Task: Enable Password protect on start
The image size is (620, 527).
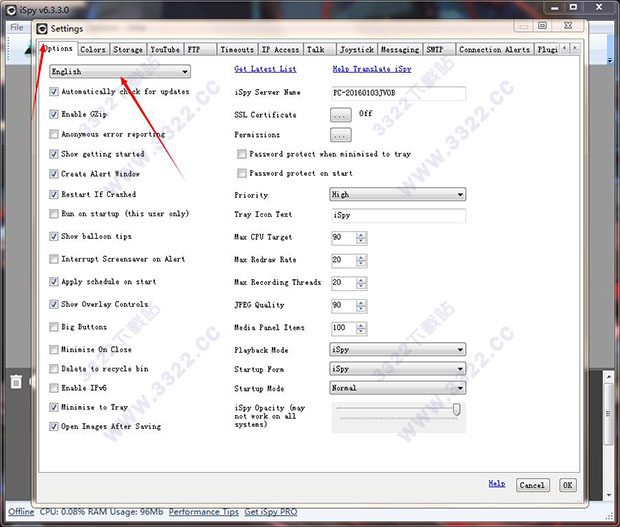Action: [x=242, y=173]
